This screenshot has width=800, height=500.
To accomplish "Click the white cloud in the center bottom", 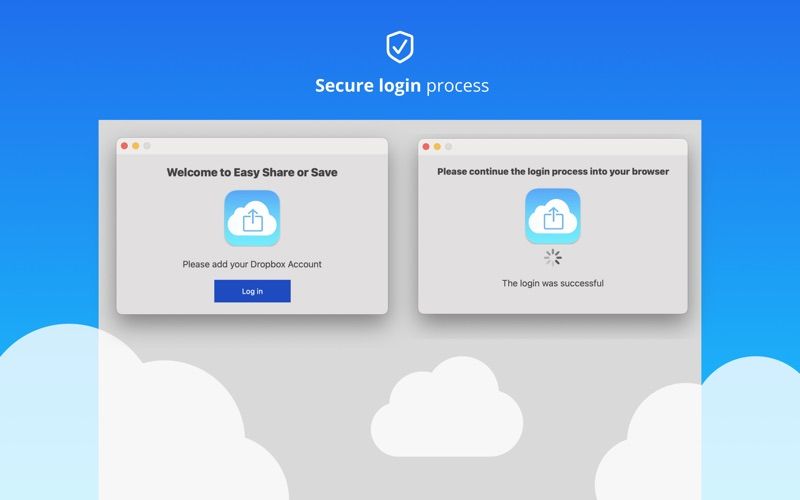I will (x=447, y=407).
